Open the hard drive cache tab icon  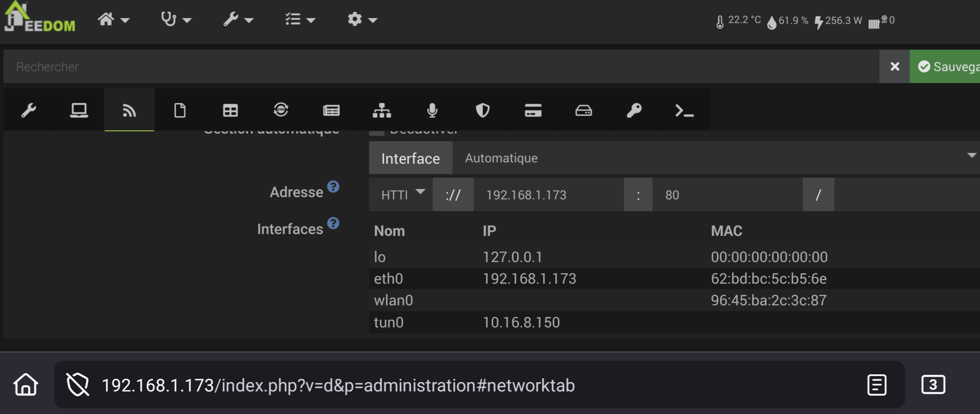(x=584, y=110)
